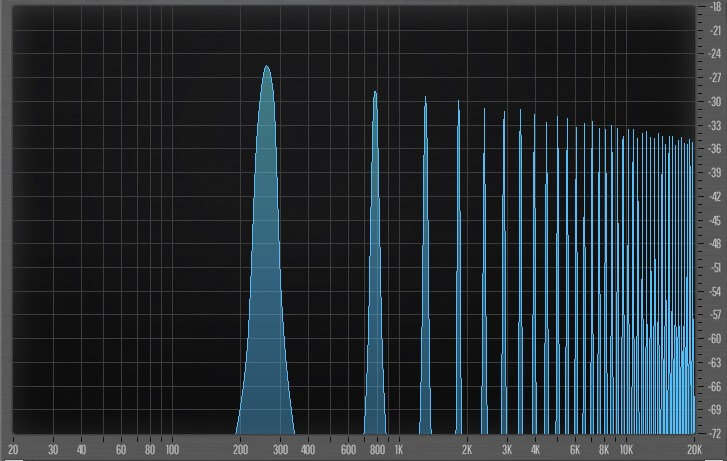
Task: Select the -72 dB scale label
Action: [x=715, y=433]
